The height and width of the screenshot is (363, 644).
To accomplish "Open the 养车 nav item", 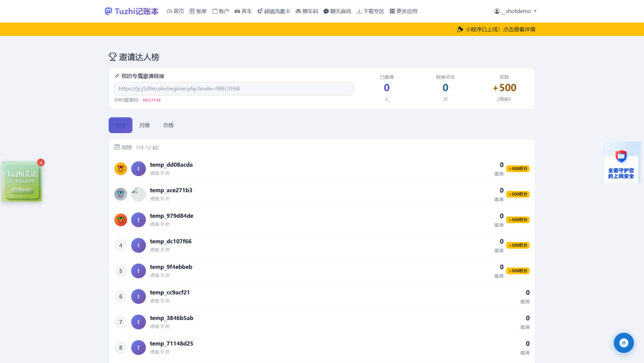I will tap(243, 11).
